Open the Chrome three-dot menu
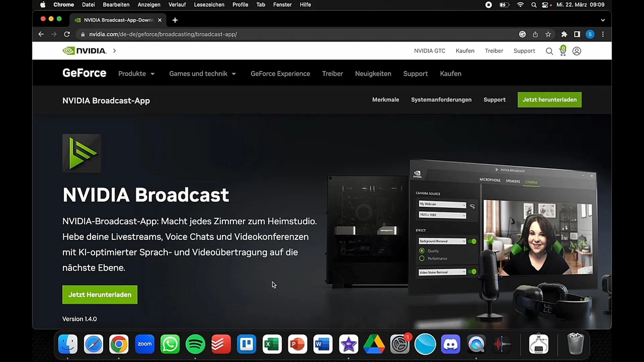This screenshot has width=644, height=362. (x=603, y=34)
